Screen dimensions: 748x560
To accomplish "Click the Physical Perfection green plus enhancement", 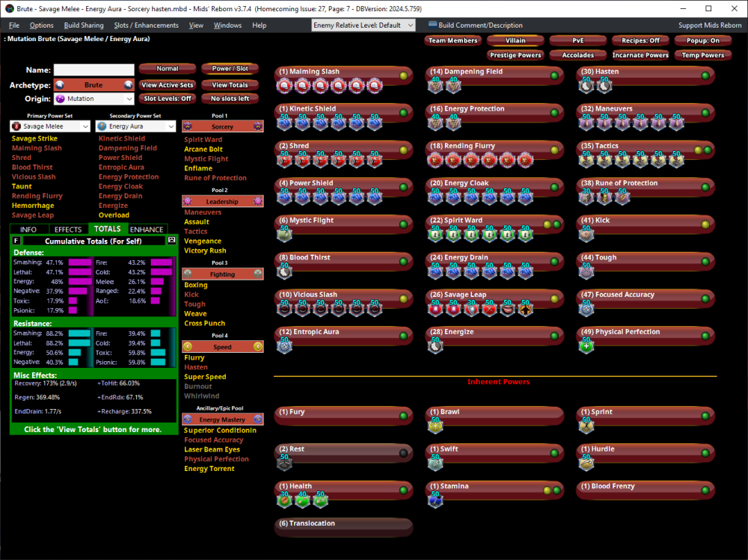I will 586,346.
